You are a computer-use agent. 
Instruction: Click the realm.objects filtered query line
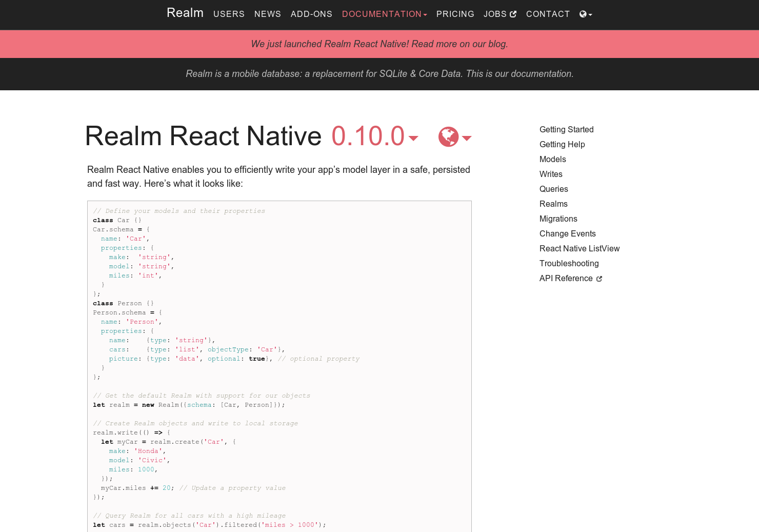(209, 525)
